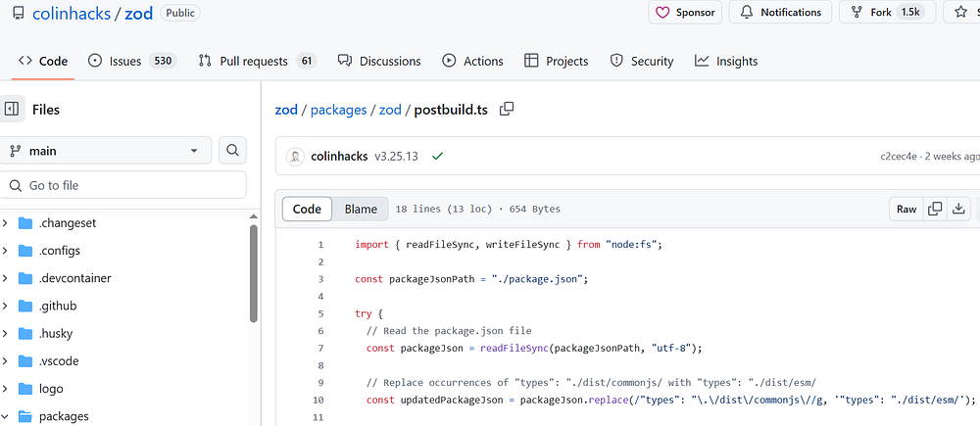Open the Pull requests tab
Image resolution: width=980 pixels, height=426 pixels.
click(258, 61)
